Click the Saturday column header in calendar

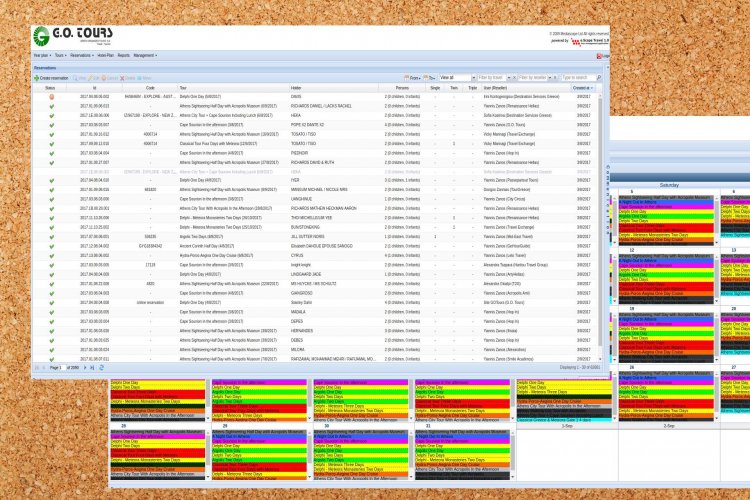(669, 185)
